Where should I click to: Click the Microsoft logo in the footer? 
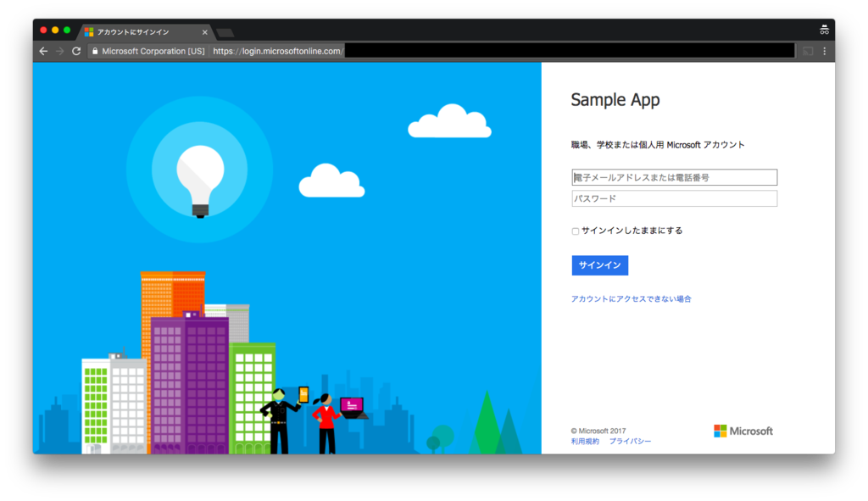[x=743, y=431]
